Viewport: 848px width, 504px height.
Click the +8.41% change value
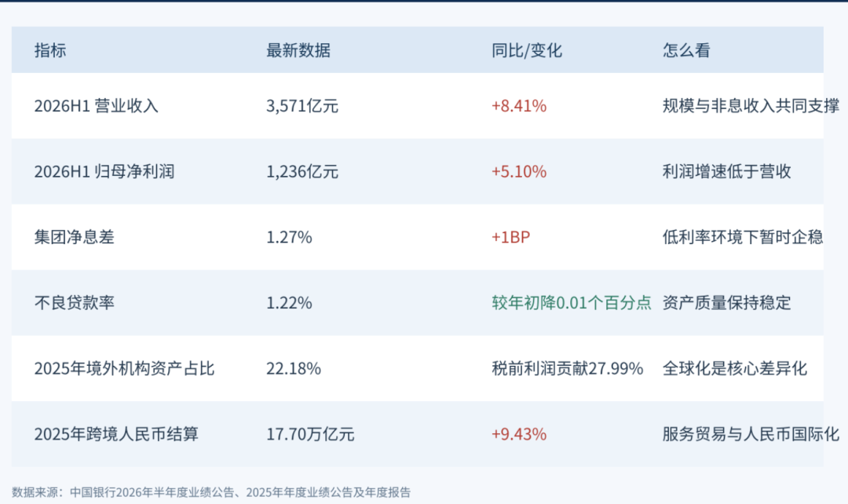click(519, 105)
